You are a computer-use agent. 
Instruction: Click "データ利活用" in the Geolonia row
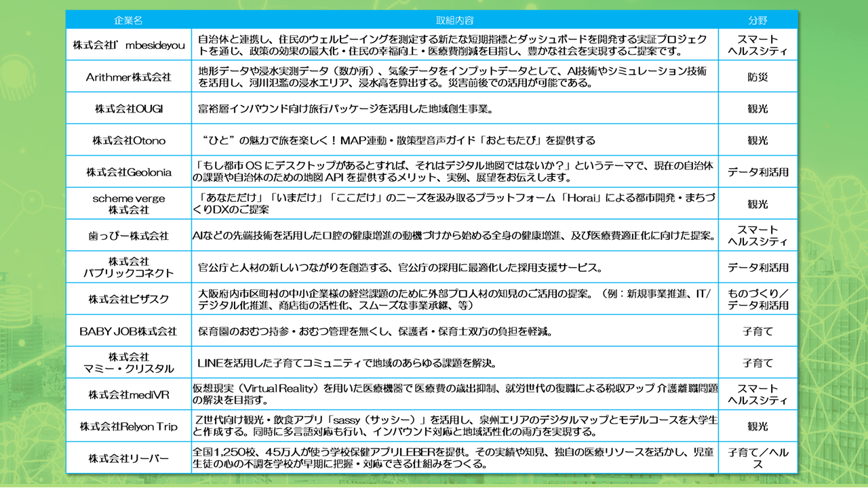click(x=758, y=172)
